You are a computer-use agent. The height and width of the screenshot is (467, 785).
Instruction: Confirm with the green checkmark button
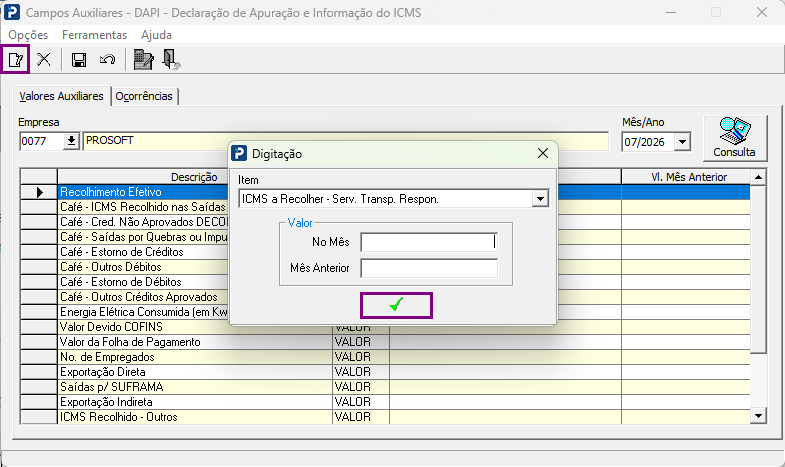click(x=396, y=305)
